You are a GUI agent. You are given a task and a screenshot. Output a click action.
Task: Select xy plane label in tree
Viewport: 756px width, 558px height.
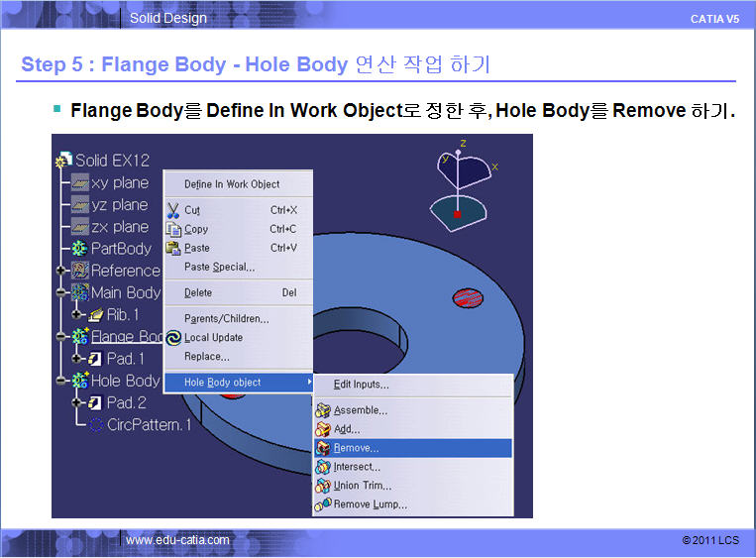(120, 182)
